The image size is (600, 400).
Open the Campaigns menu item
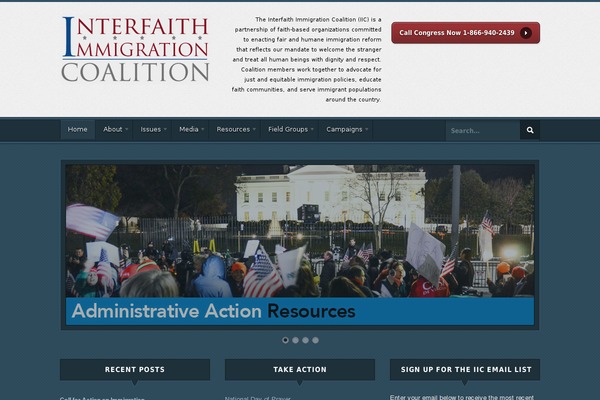pyautogui.click(x=344, y=129)
